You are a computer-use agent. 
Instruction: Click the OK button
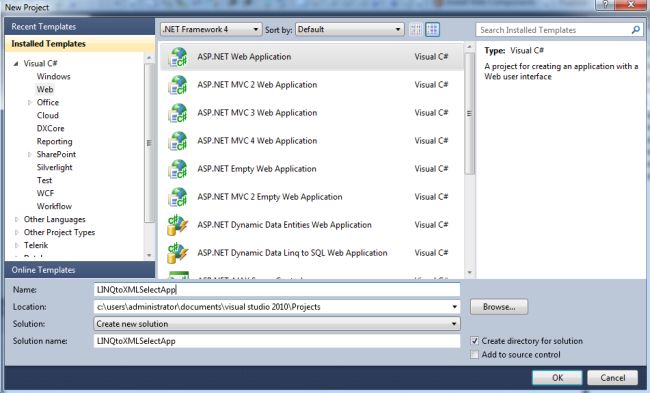point(558,378)
